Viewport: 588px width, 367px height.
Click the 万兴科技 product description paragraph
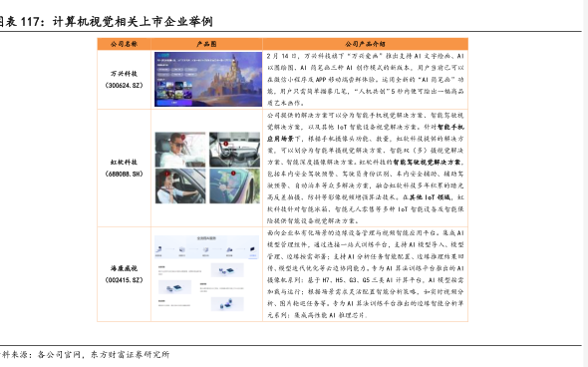coord(365,79)
